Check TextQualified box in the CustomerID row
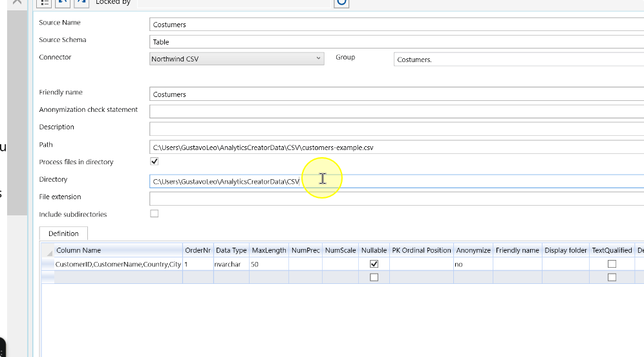This screenshot has height=357, width=644. pyautogui.click(x=612, y=264)
